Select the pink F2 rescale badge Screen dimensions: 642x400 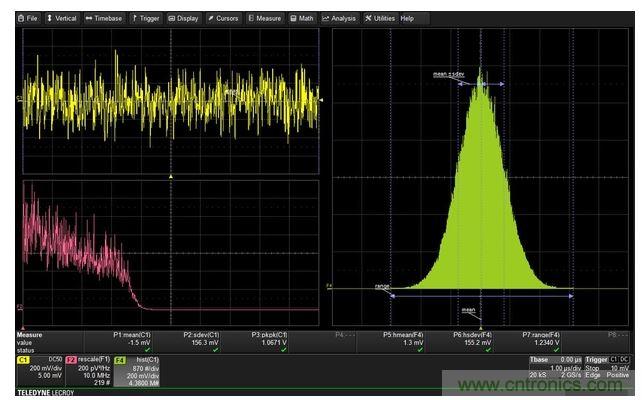pyautogui.click(x=71, y=358)
